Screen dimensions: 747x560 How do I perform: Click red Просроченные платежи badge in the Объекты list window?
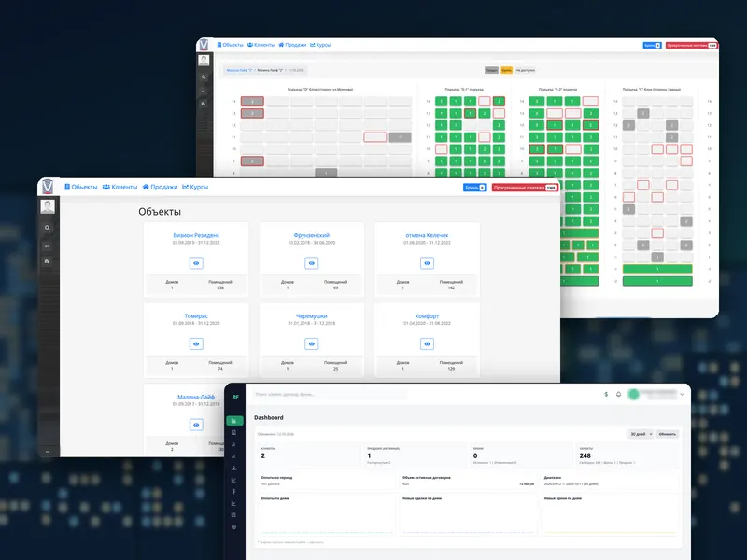[x=525, y=188]
